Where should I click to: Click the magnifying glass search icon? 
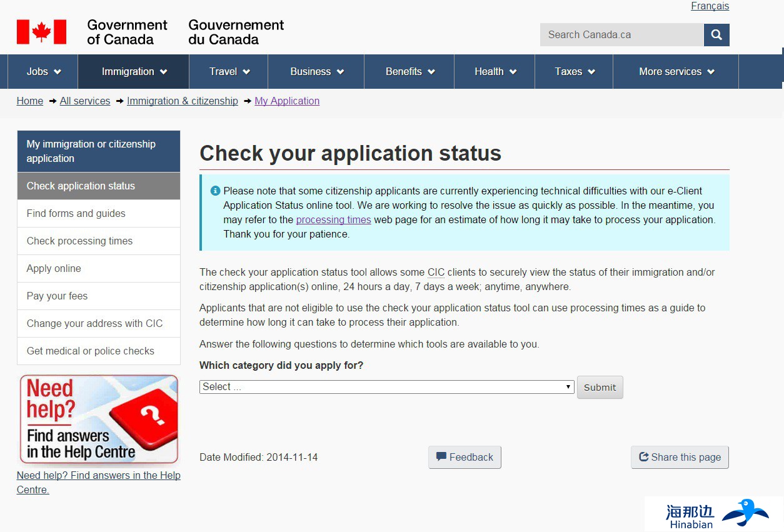click(716, 35)
